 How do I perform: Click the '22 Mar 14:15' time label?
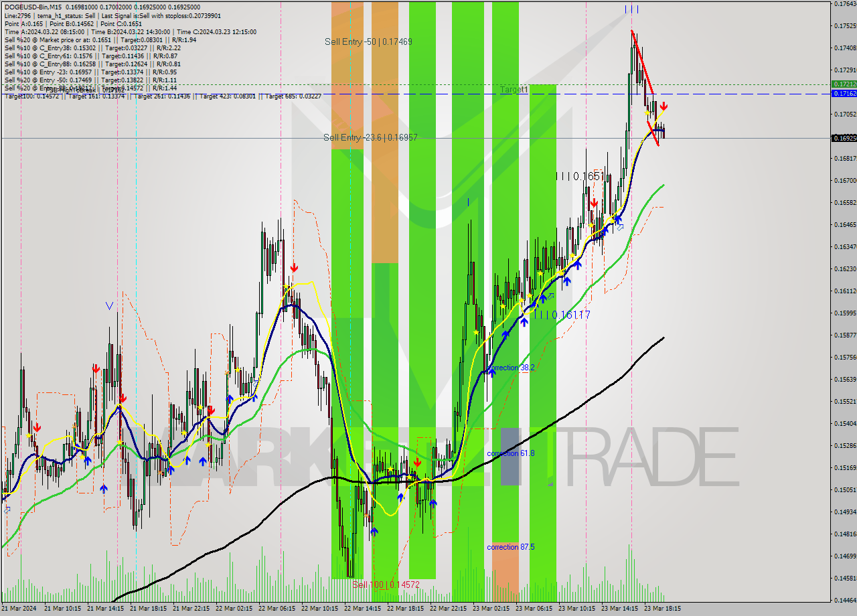pyautogui.click(x=362, y=609)
